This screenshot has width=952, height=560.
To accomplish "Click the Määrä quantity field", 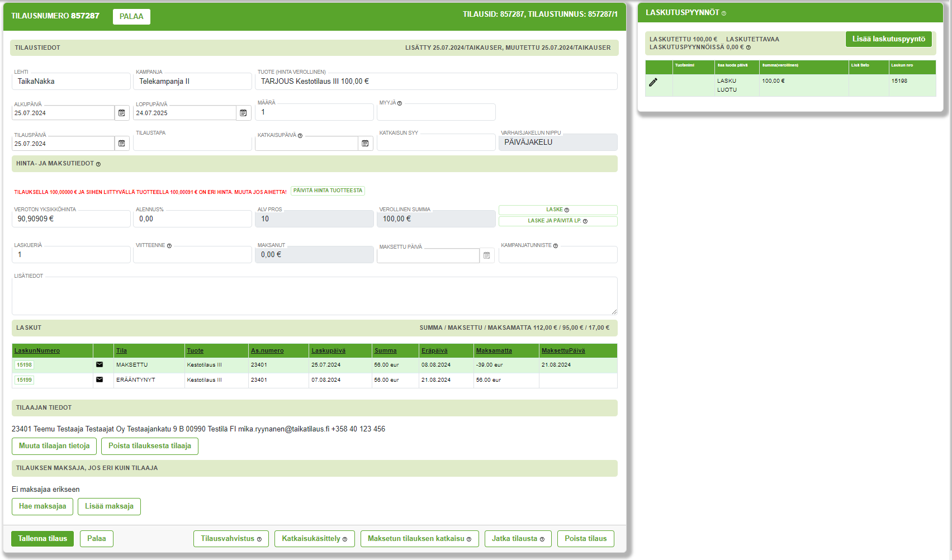I will pyautogui.click(x=314, y=112).
